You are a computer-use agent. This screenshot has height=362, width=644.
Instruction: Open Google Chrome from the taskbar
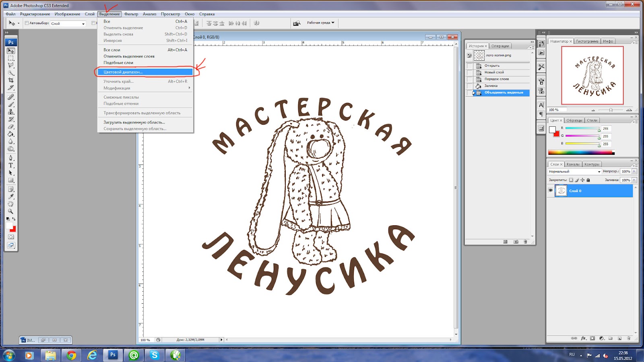tap(71, 355)
